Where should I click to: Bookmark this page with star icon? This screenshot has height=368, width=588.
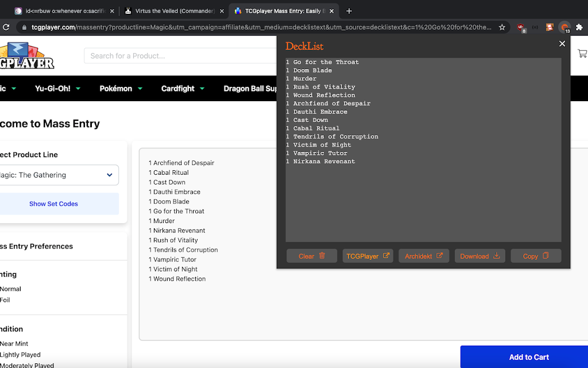click(x=502, y=27)
